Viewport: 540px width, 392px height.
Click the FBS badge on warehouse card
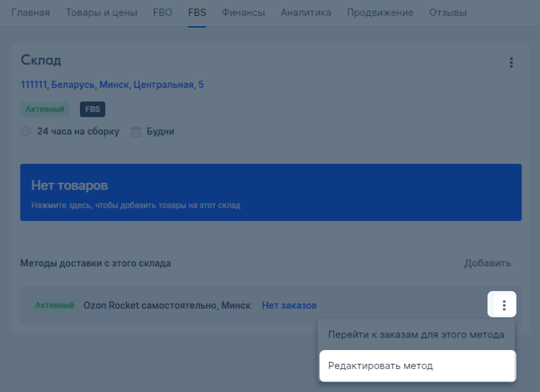coord(93,109)
